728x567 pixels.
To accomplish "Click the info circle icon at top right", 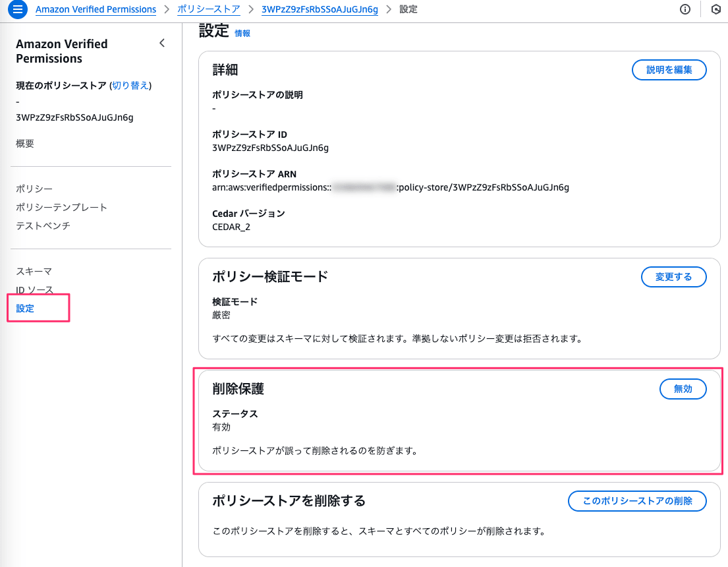I will coord(685,9).
